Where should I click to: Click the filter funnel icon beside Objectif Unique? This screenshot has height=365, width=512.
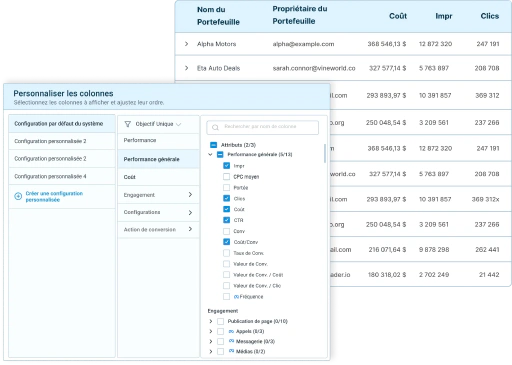point(127,124)
